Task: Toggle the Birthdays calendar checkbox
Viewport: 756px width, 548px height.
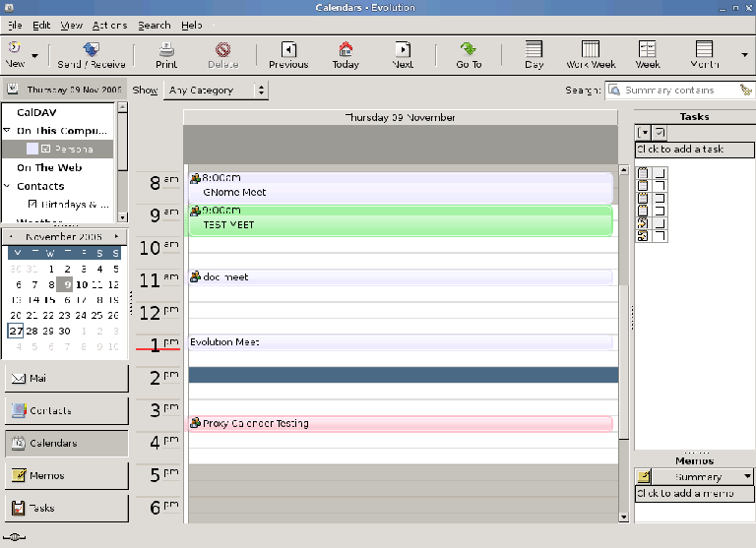Action: pyautogui.click(x=32, y=205)
